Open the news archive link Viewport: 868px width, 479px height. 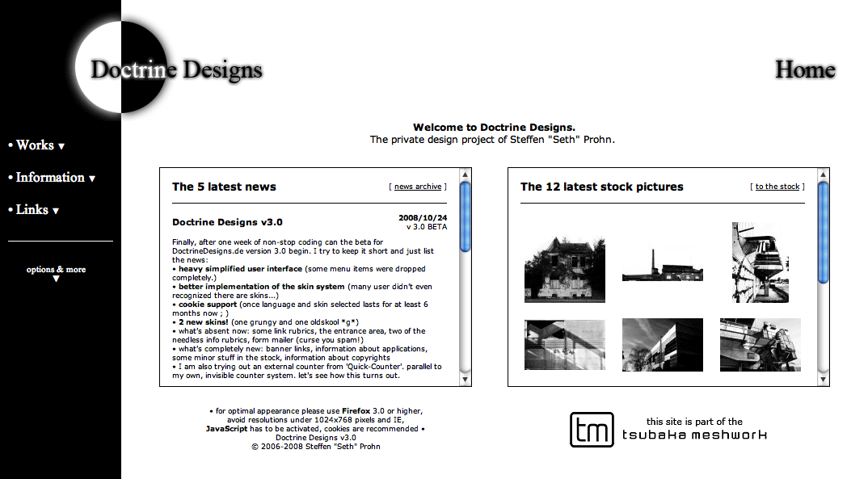[x=418, y=187]
